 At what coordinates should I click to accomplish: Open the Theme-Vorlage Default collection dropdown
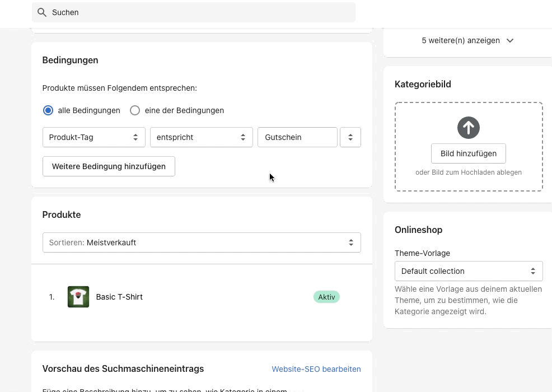pos(468,271)
